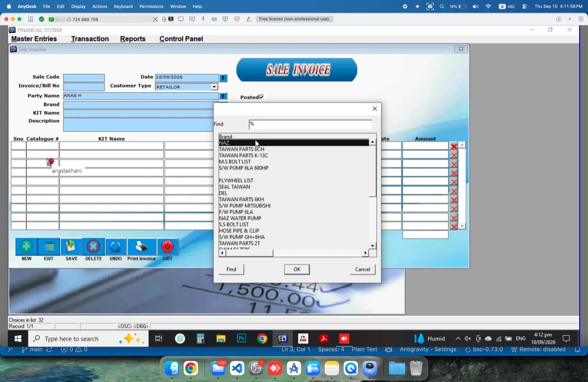The image size is (588, 382).
Task: Toggle the Posted checkbox
Action: click(261, 97)
